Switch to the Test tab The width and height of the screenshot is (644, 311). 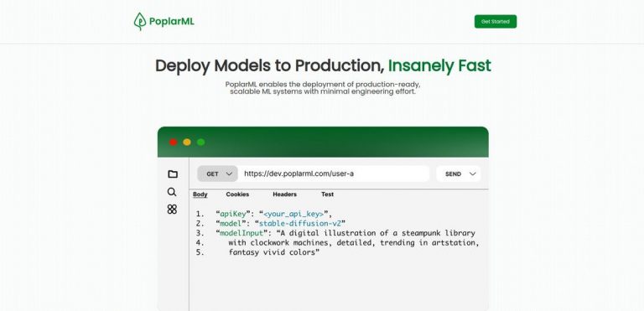tap(327, 194)
